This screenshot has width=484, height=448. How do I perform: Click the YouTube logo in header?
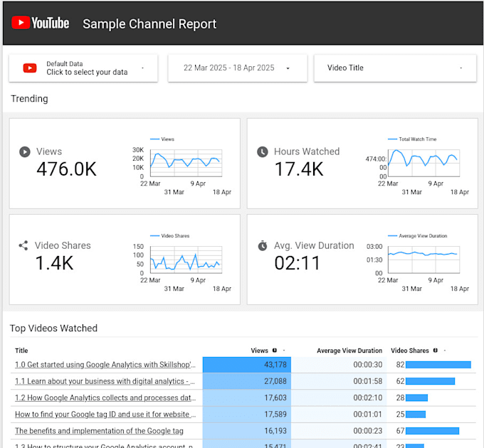click(x=40, y=23)
